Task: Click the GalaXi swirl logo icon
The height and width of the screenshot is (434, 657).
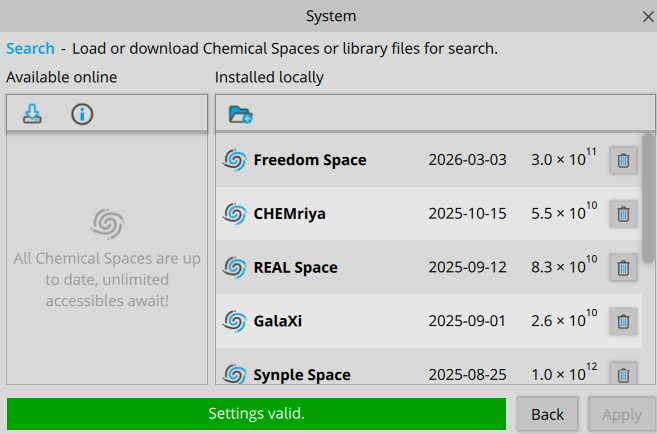Action: (234, 321)
